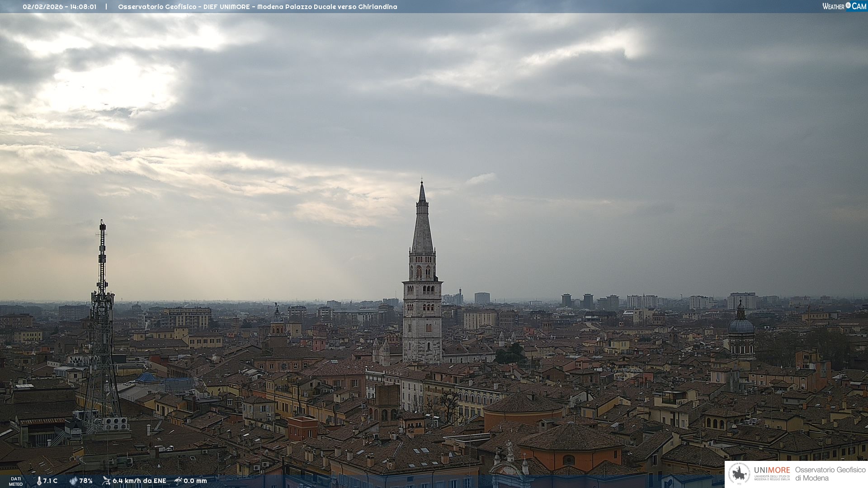Click the 0.0 mm rainfall value

[195, 481]
